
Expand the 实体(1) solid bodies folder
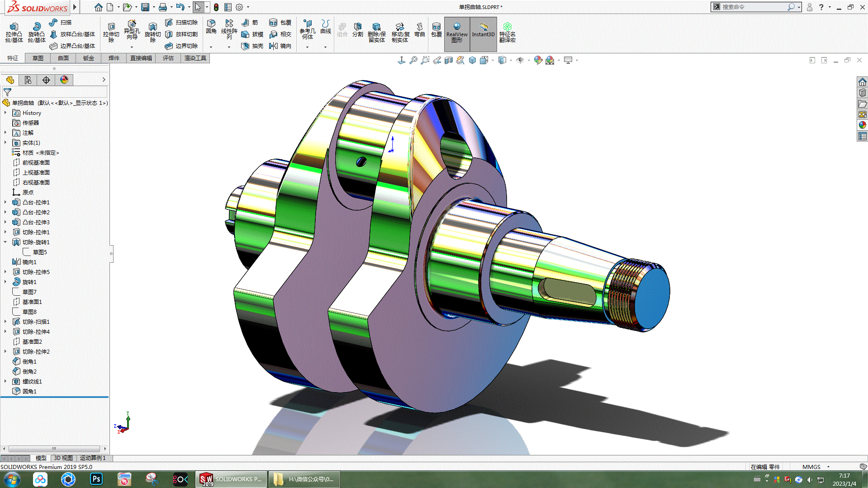pyautogui.click(x=5, y=142)
